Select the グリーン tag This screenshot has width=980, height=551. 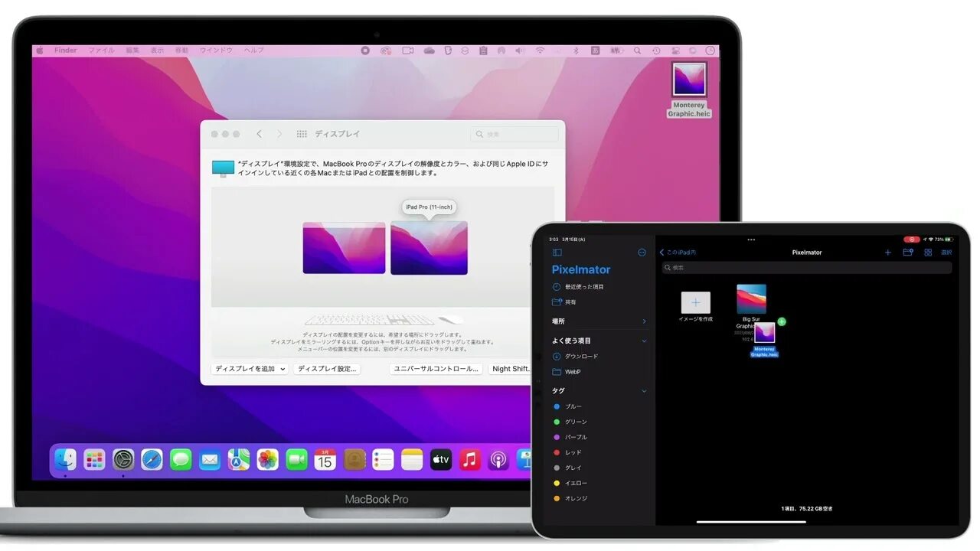(570, 422)
